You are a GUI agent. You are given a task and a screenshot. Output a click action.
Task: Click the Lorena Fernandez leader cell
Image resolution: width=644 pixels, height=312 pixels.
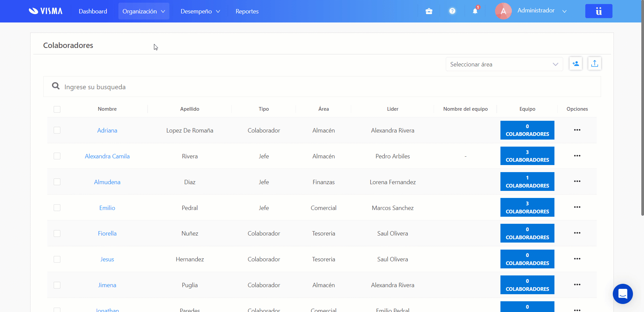point(393,182)
